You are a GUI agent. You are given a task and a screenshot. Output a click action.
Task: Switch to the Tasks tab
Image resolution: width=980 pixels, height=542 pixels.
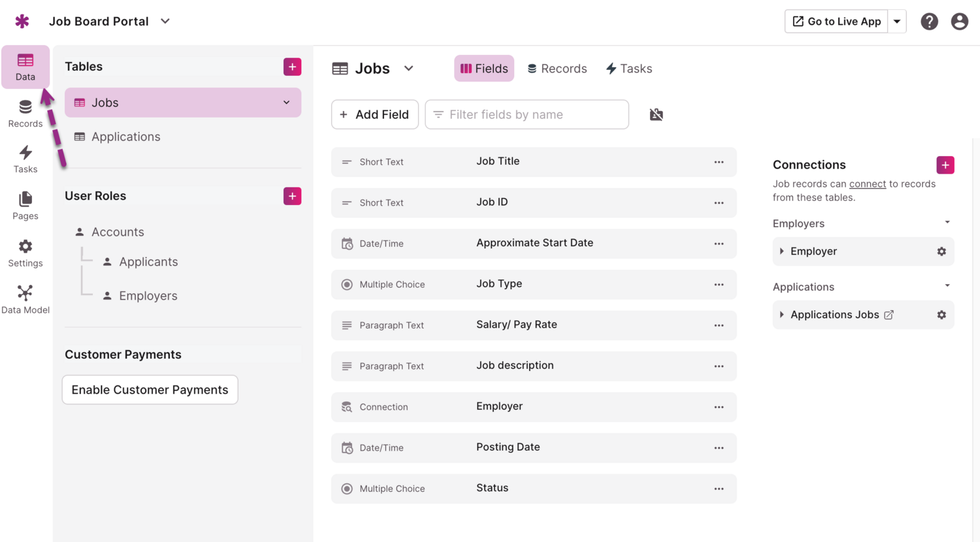[x=629, y=69]
